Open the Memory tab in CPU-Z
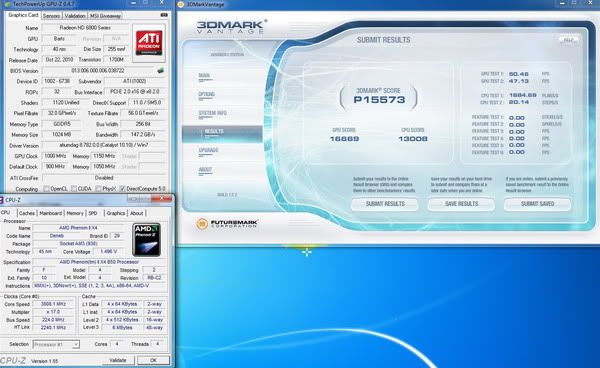Screen dimensions: 600x368 click(75, 213)
